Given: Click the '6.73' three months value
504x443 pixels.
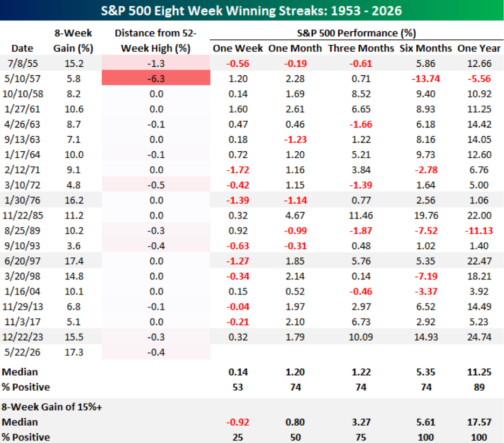Looking at the screenshot, I should click(x=361, y=321).
